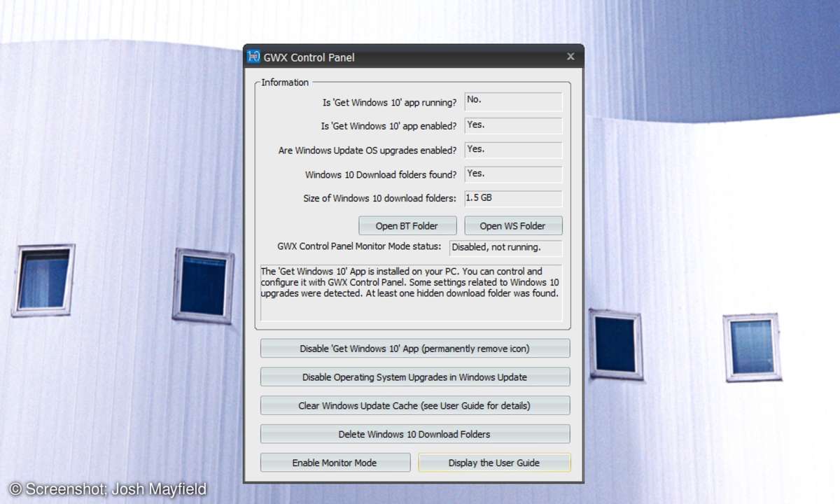840x504 pixels.
Task: Click the 'Yes.' field beside Download folders found
Action: click(x=513, y=174)
